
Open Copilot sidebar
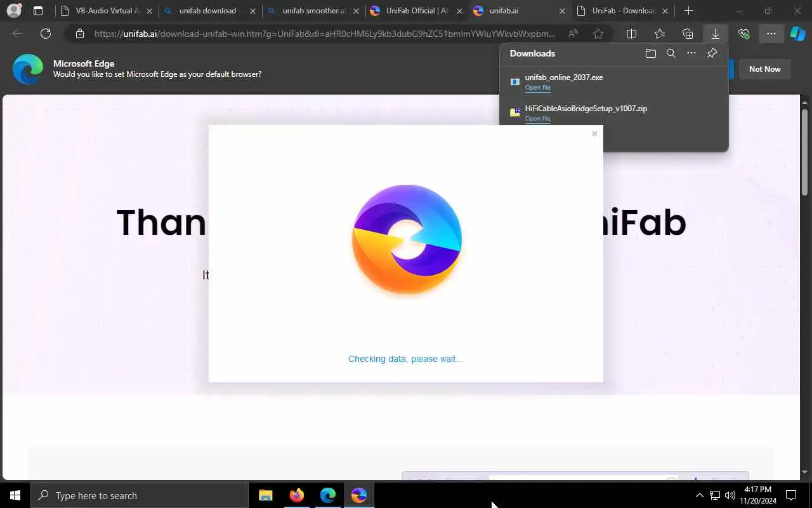click(x=797, y=34)
